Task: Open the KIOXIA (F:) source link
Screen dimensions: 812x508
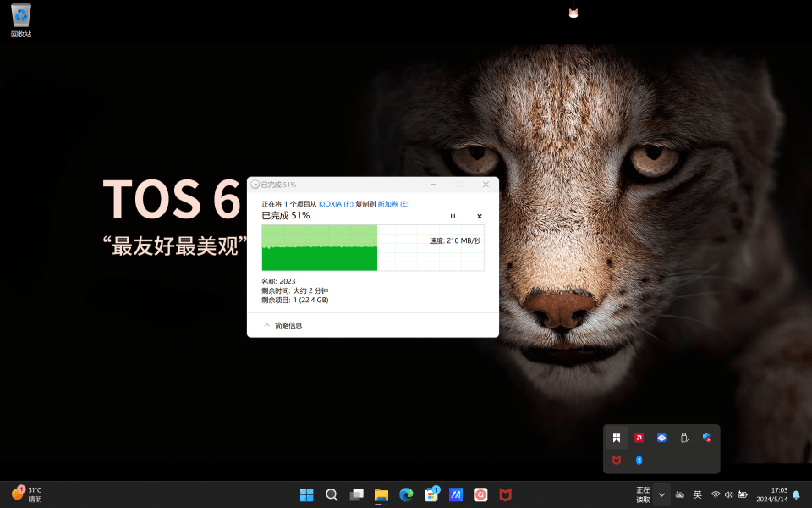Action: point(336,204)
